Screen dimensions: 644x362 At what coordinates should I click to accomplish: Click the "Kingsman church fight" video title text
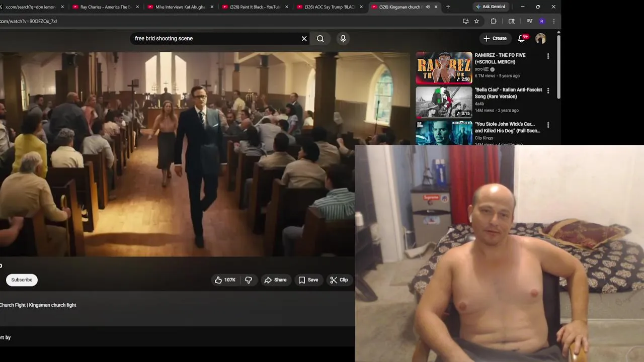52,305
